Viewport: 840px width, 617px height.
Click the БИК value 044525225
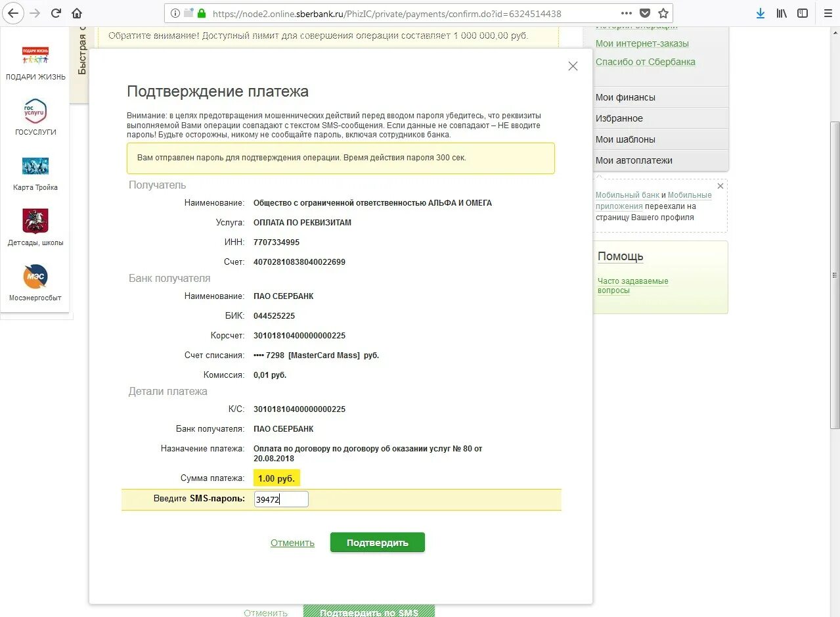[275, 316]
